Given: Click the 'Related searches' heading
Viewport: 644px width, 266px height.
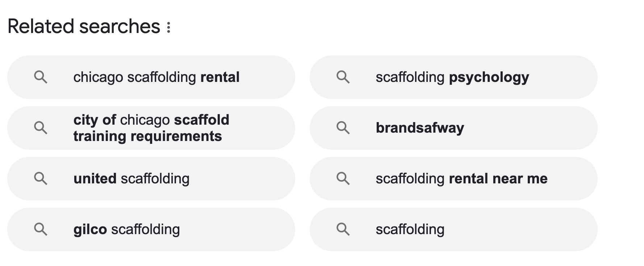Looking at the screenshot, I should point(84,26).
